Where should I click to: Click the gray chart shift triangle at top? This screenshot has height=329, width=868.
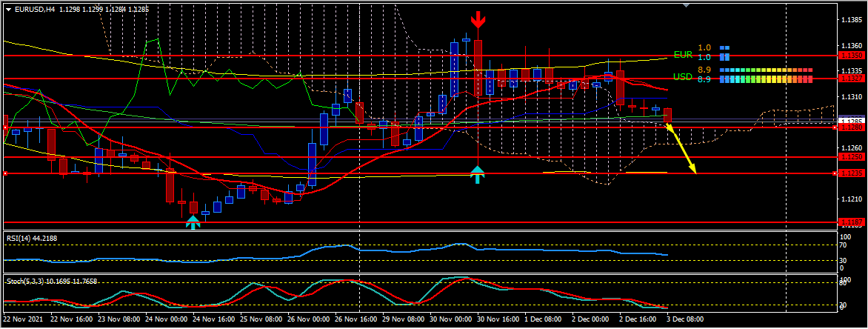coord(686,4)
